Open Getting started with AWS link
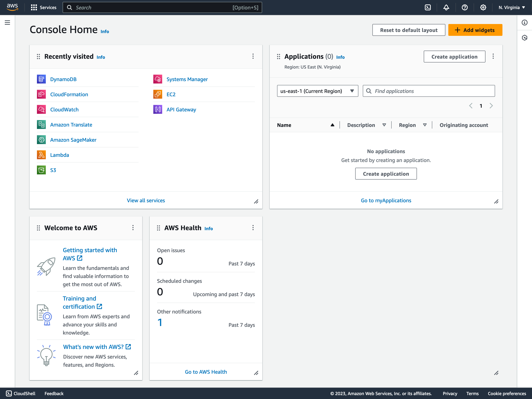532x399 pixels. coord(90,254)
